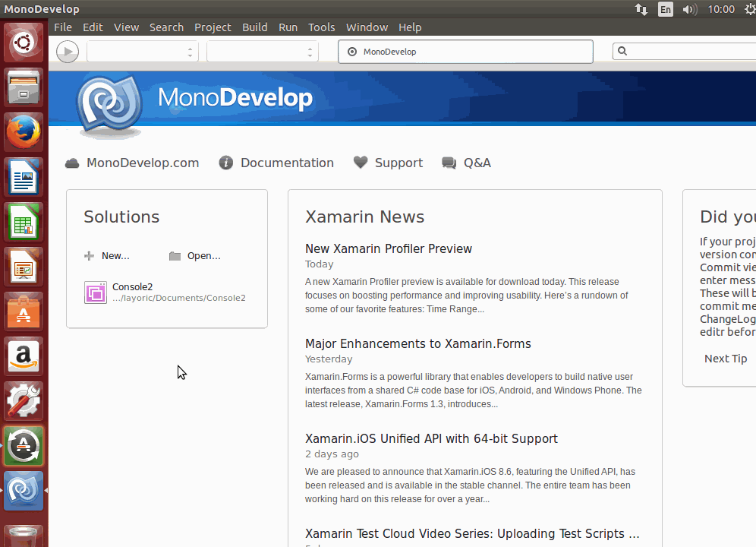Click the plus icon for New solution

click(x=90, y=256)
